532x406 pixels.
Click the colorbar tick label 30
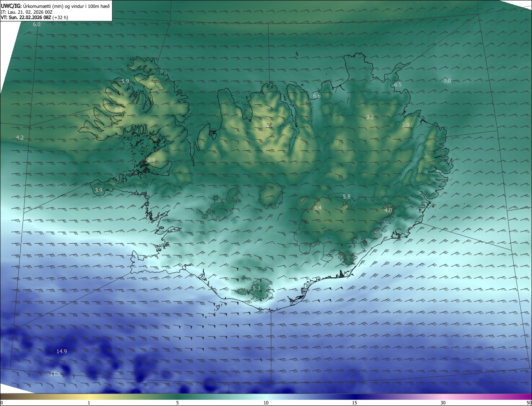443,403
